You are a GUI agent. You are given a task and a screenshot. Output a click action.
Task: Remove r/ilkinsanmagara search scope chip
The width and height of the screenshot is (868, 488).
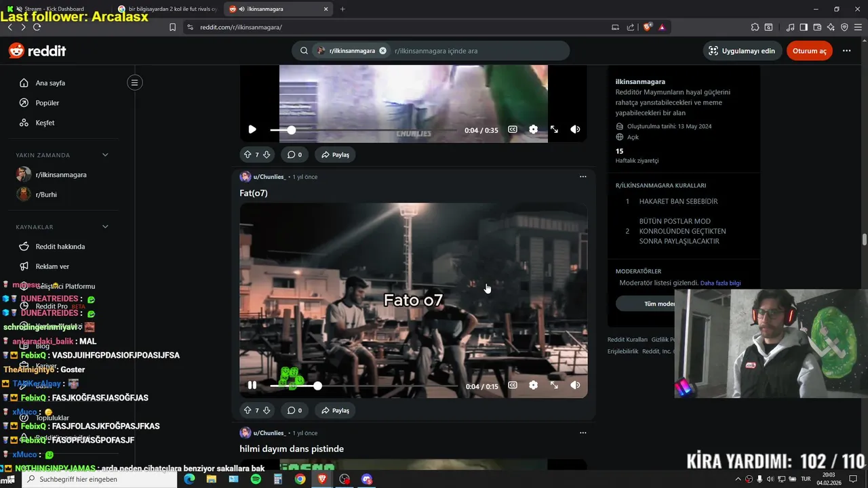pyautogui.click(x=382, y=51)
